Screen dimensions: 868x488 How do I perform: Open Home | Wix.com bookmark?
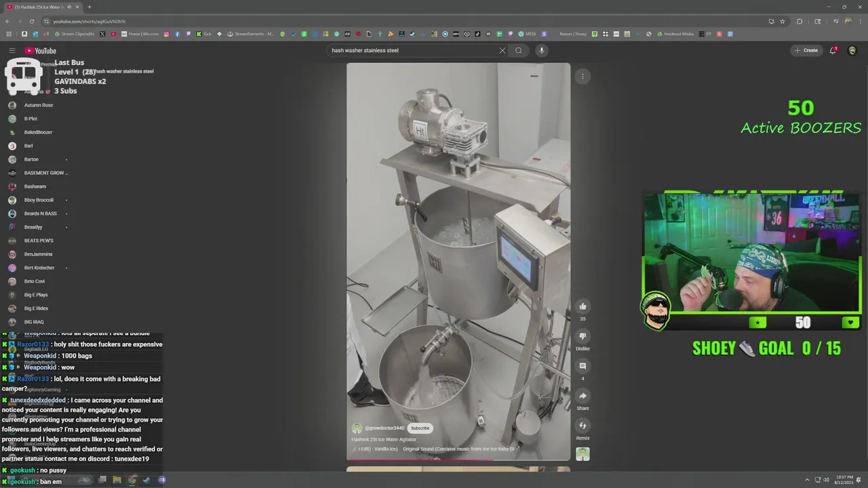pos(140,34)
